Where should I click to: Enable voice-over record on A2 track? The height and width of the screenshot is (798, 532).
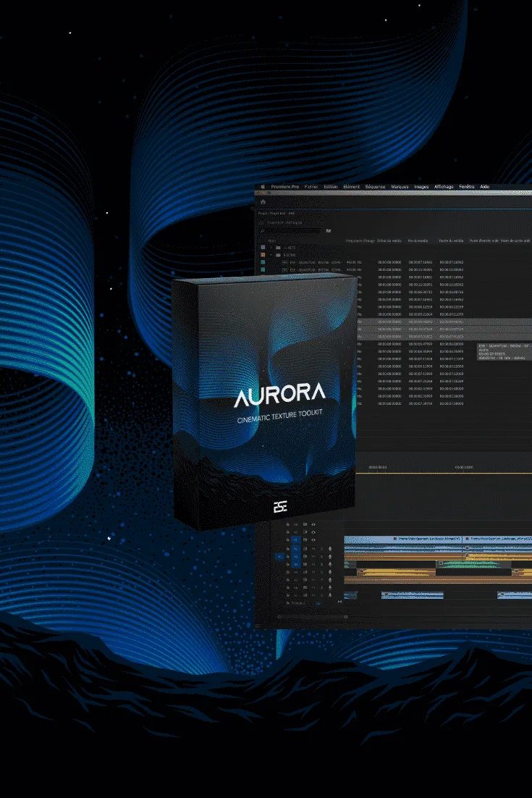click(x=330, y=557)
